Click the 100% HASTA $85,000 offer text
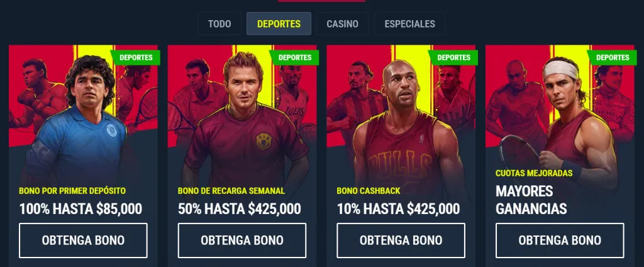Image resolution: width=644 pixels, height=267 pixels. click(80, 209)
